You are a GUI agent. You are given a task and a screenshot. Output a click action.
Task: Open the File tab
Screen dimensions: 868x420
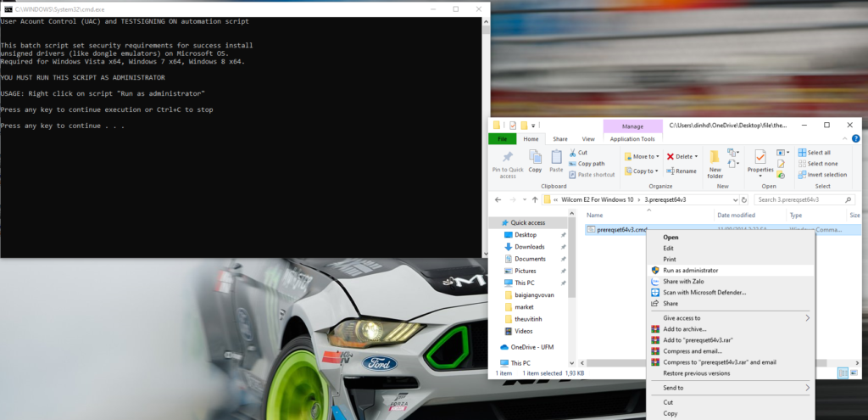pos(503,139)
